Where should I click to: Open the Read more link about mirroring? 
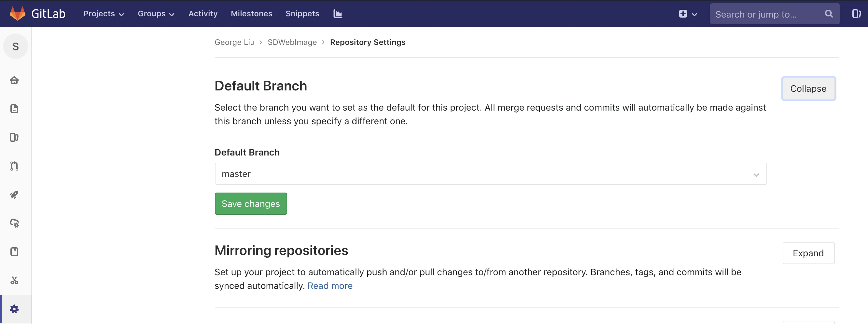(330, 286)
